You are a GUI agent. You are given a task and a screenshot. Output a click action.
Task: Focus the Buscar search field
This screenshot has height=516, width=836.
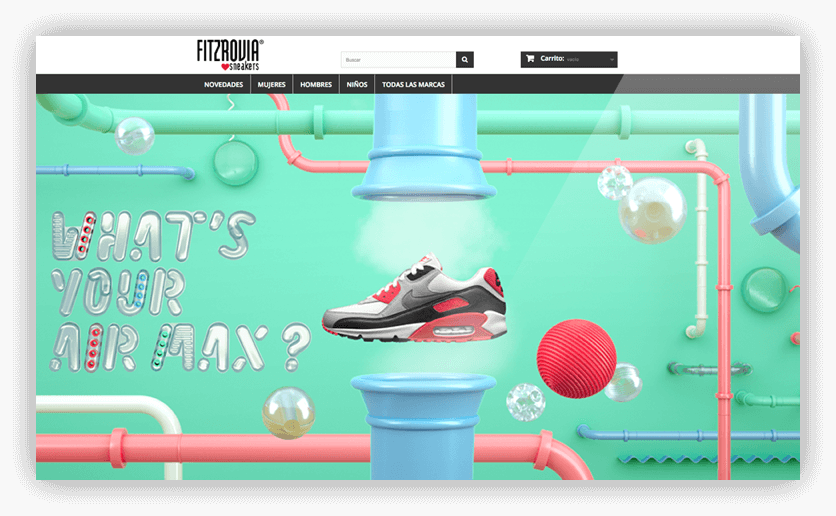pos(398,60)
